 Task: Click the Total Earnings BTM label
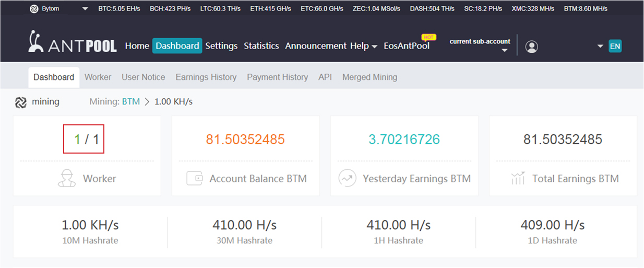point(576,179)
